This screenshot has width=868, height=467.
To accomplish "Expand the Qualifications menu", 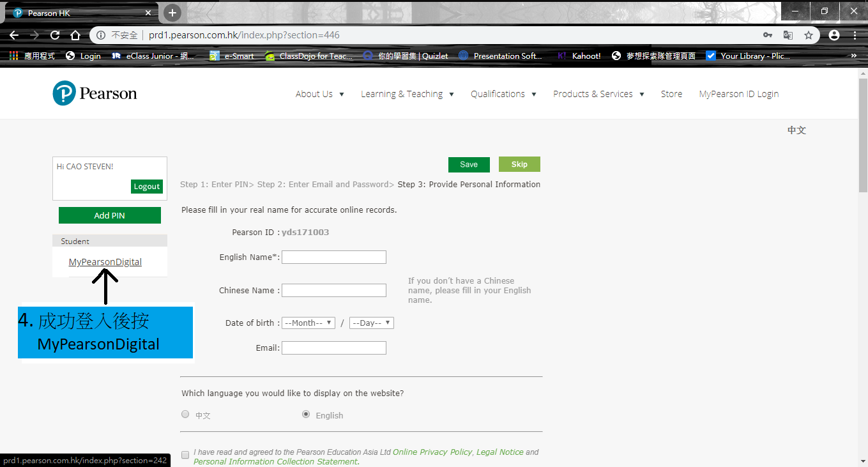I will pyautogui.click(x=503, y=94).
